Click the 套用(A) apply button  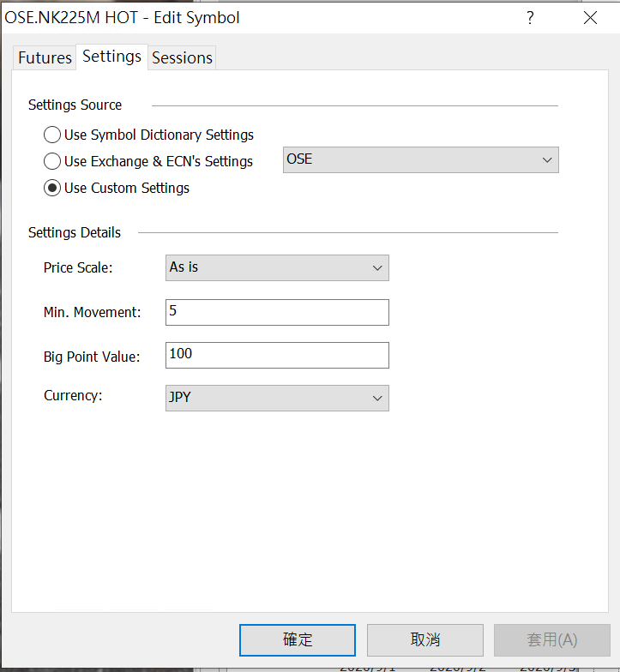551,639
